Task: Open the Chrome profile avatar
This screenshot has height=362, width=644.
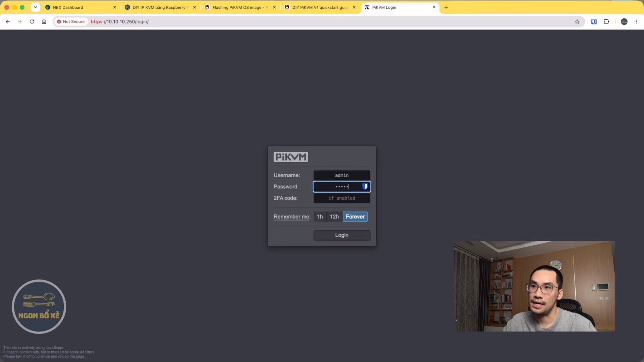Action: pyautogui.click(x=624, y=21)
